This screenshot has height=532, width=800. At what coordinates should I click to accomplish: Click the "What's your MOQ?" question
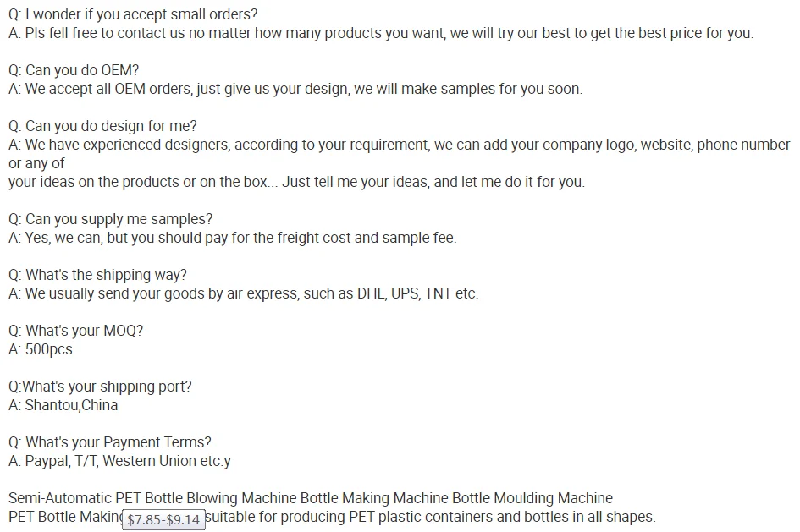coord(75,331)
